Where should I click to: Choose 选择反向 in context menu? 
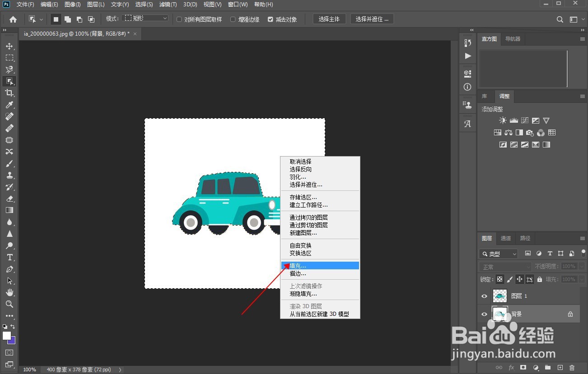[x=320, y=169]
